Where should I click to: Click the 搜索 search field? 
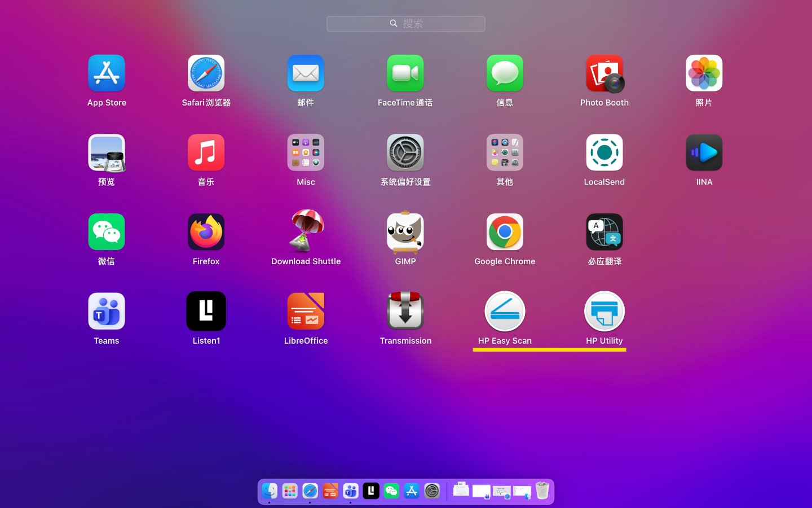(x=406, y=24)
